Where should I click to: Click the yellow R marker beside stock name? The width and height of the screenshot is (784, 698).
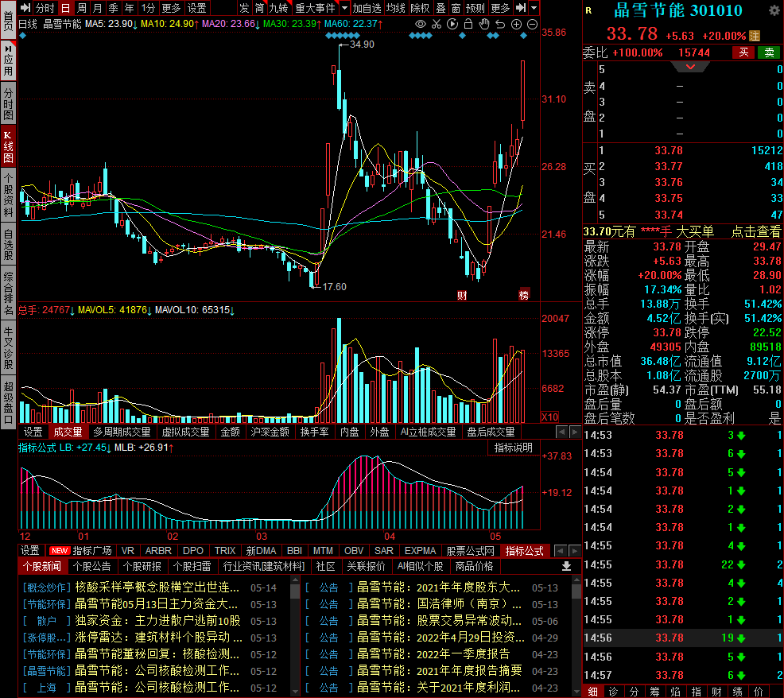point(588,10)
